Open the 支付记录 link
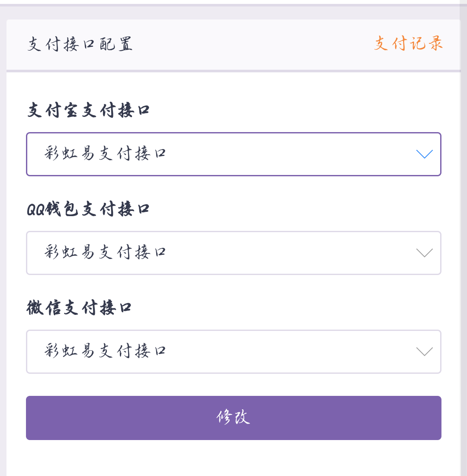 coord(409,44)
